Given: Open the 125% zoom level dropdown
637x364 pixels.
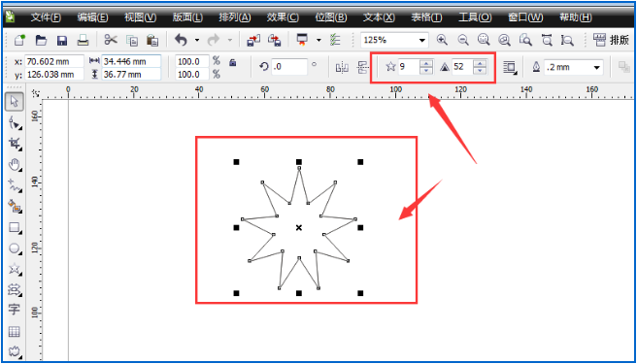Looking at the screenshot, I should coord(422,40).
